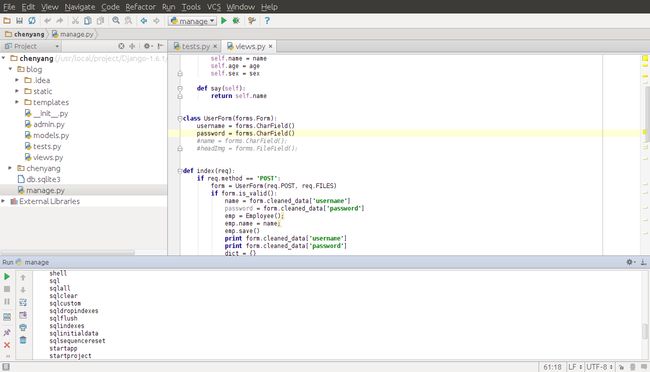Select models.py in project tree
The width and height of the screenshot is (650, 372).
click(x=51, y=135)
